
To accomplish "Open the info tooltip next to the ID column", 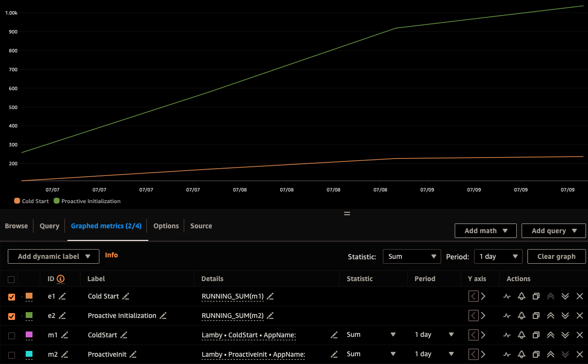I will (x=60, y=279).
